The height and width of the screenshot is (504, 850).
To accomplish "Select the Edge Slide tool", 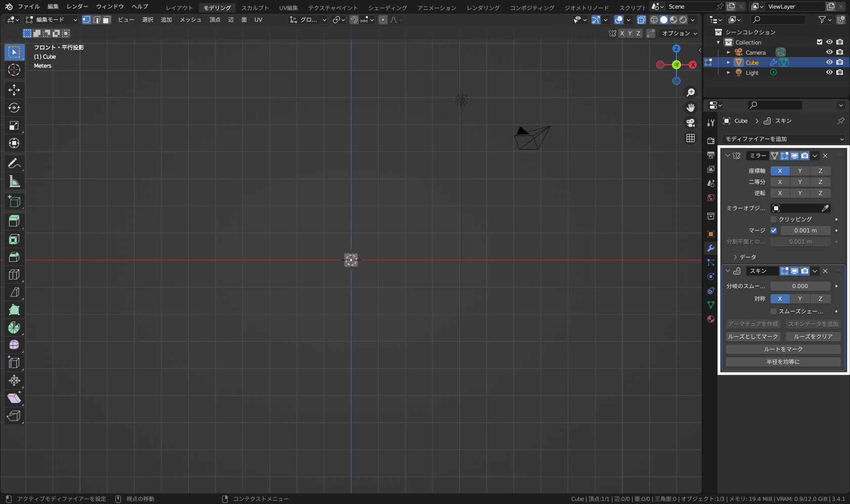I will [x=14, y=362].
